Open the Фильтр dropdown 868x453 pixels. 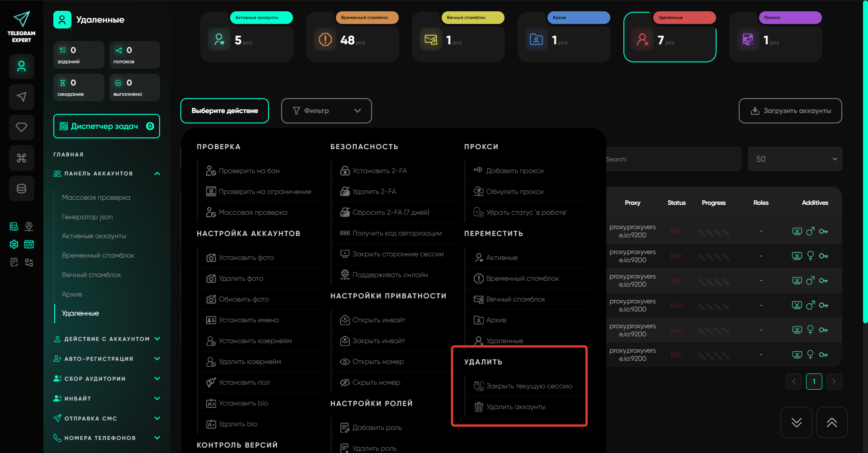tap(326, 111)
